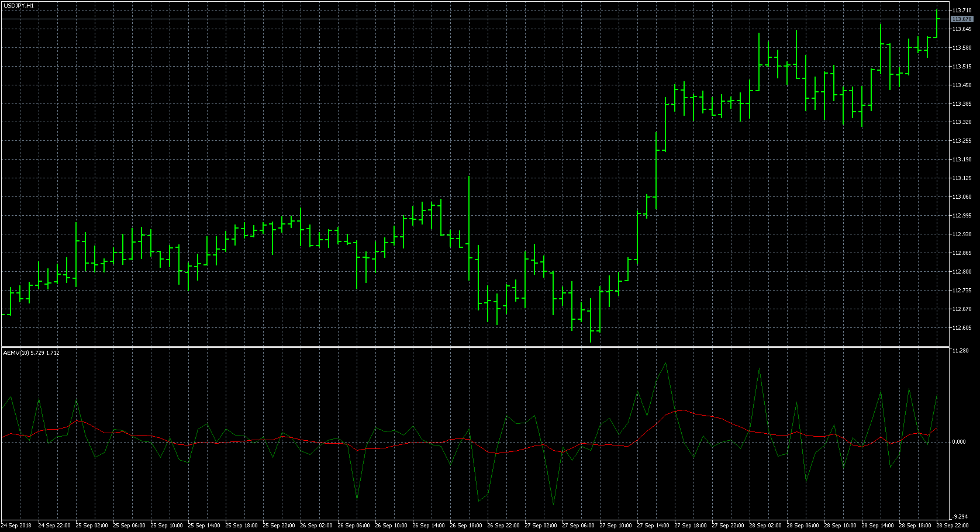This screenshot has width=980, height=532.
Task: Click the 113.320 price scale label
Action: pos(962,122)
